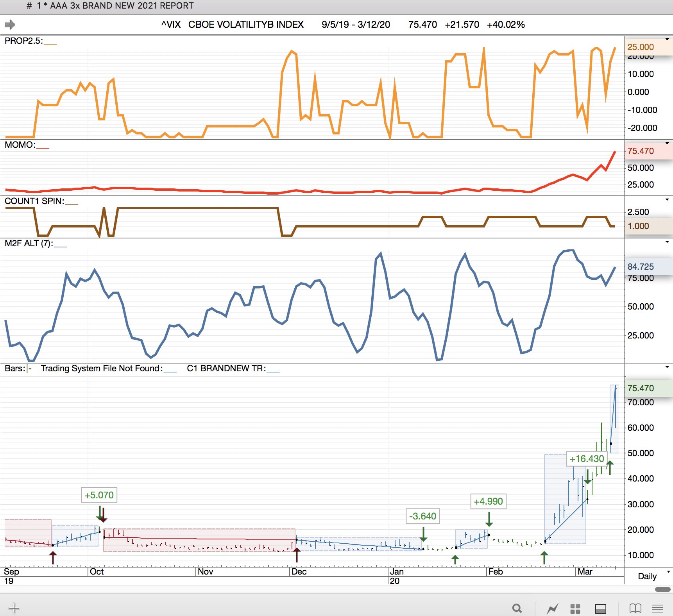
Task: Open the book reference icon
Action: [635, 608]
